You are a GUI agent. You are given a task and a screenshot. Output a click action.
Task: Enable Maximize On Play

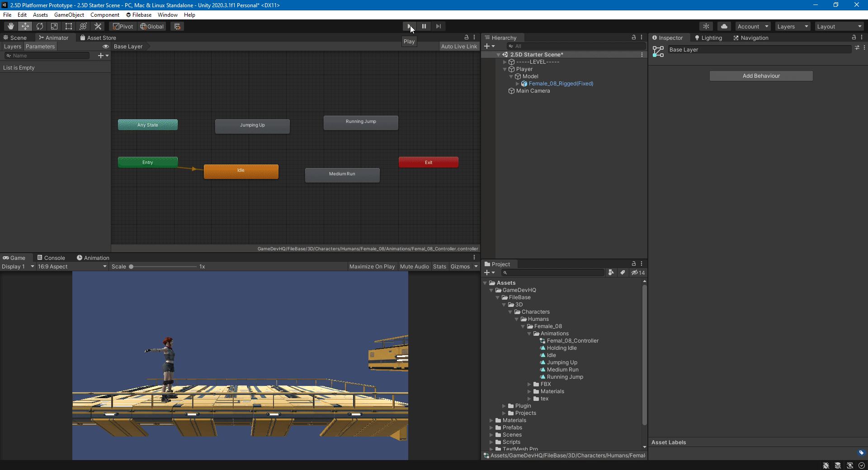pos(372,266)
